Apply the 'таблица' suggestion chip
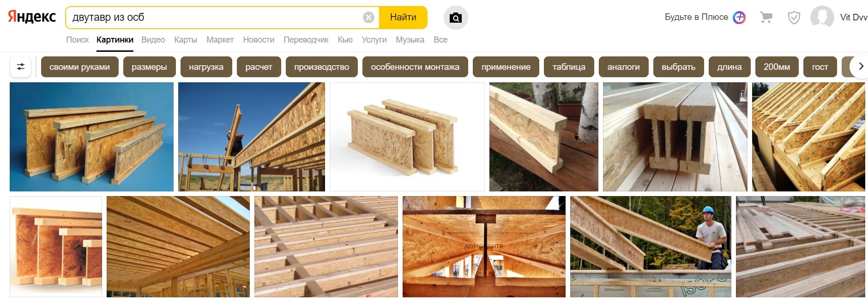 pos(569,67)
